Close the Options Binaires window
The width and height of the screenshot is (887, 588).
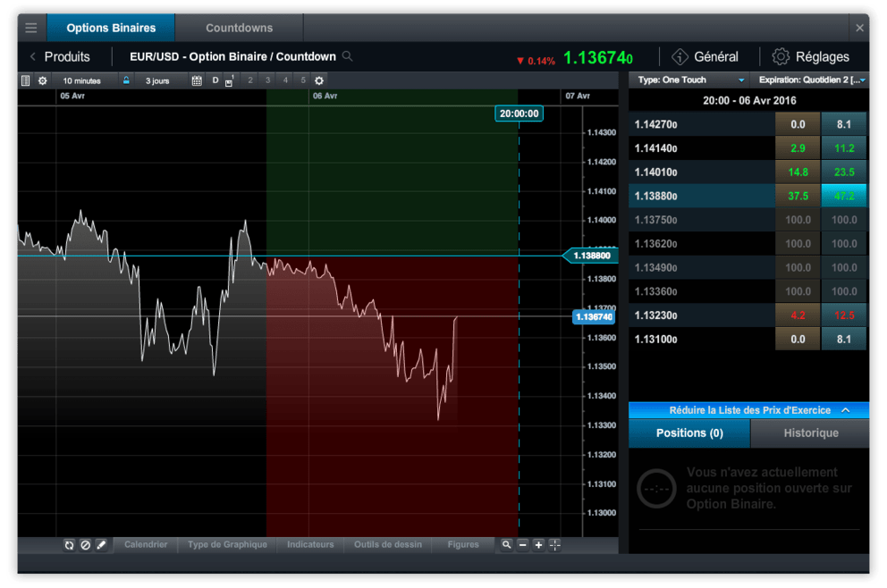(859, 28)
